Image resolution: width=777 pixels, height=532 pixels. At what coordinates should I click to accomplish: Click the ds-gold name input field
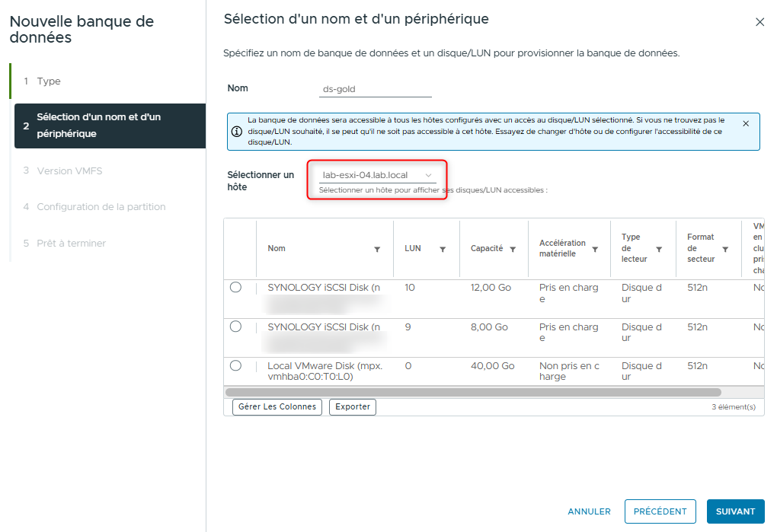375,88
